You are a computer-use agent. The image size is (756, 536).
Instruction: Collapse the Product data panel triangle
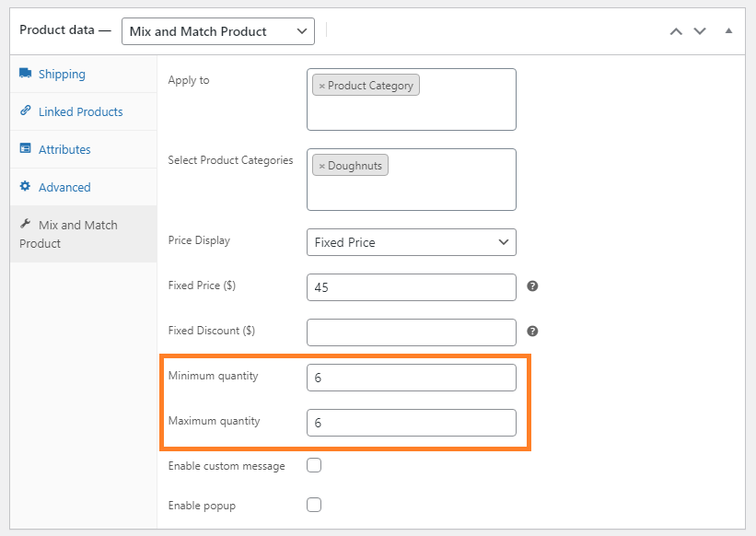point(728,30)
